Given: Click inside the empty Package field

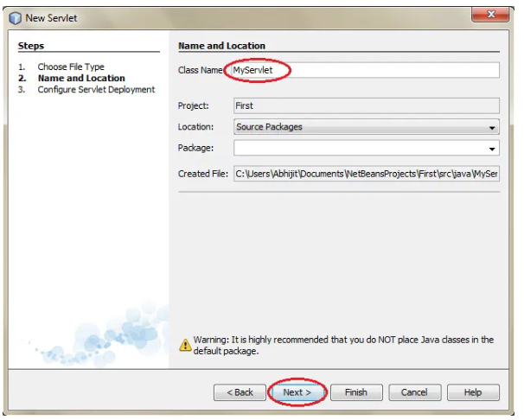Looking at the screenshot, I should pyautogui.click(x=359, y=149).
